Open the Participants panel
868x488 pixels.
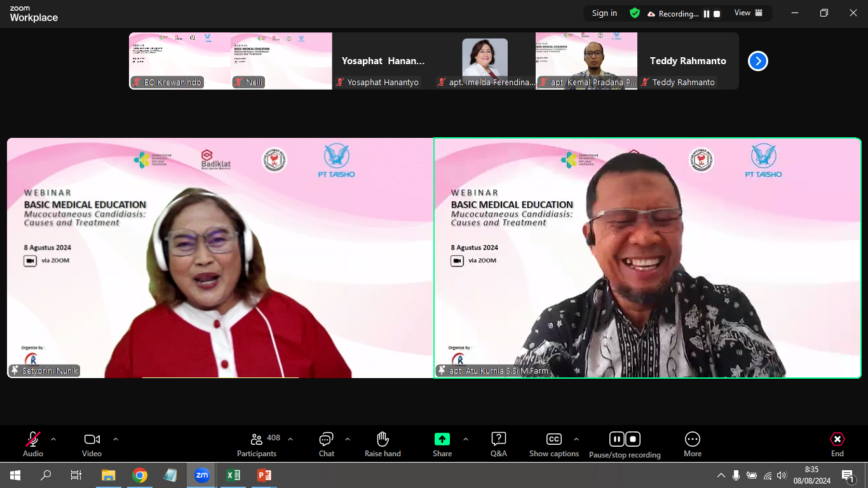(x=257, y=444)
